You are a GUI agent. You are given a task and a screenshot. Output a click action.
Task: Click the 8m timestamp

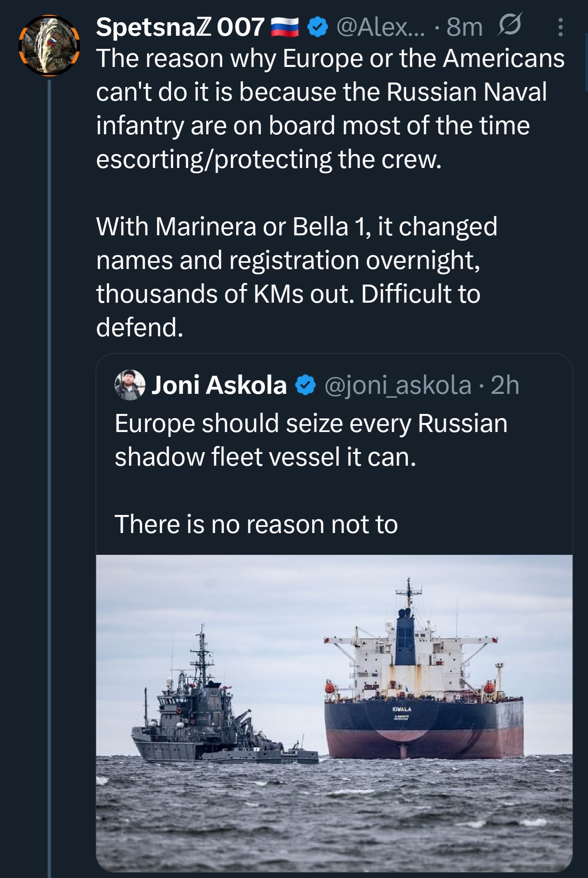464,28
